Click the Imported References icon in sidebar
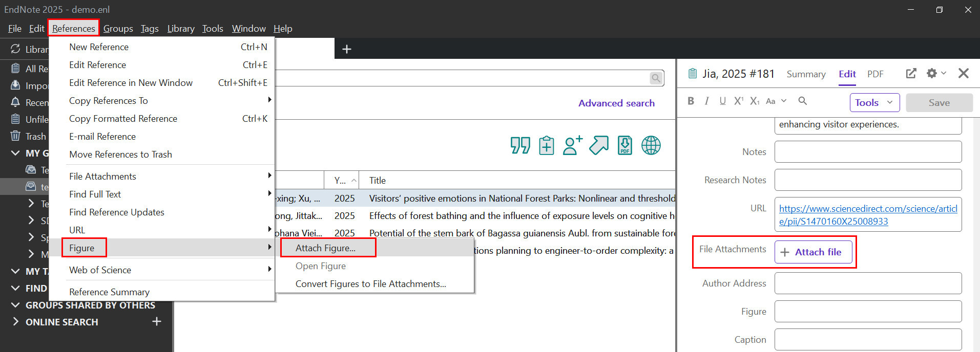Screen dimensions: 980x352 click(15, 85)
